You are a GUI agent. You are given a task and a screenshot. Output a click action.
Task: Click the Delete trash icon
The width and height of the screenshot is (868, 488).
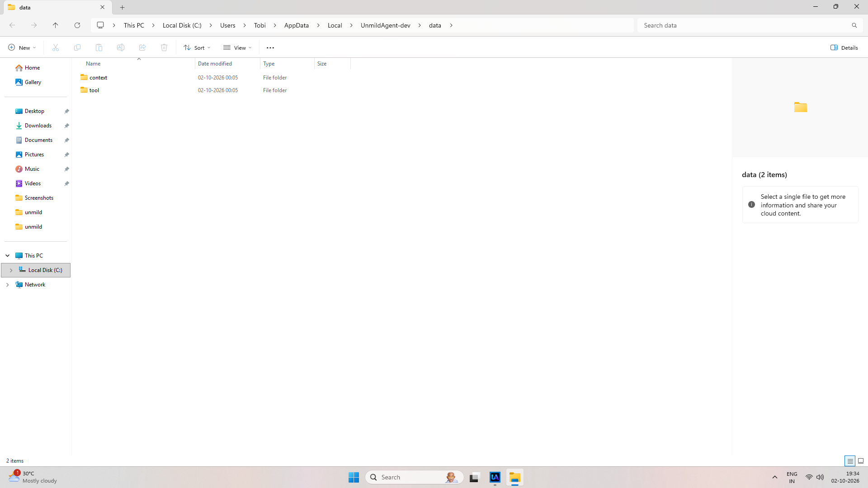coord(164,47)
